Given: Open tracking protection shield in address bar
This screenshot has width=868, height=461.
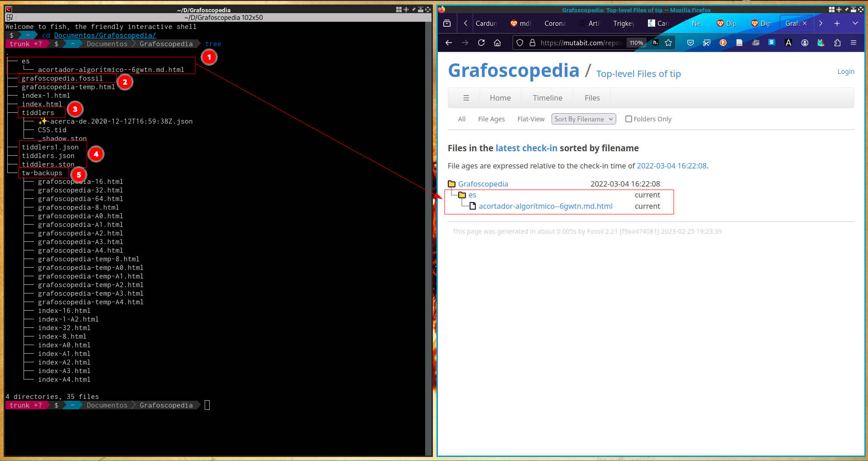Looking at the screenshot, I should tap(520, 43).
